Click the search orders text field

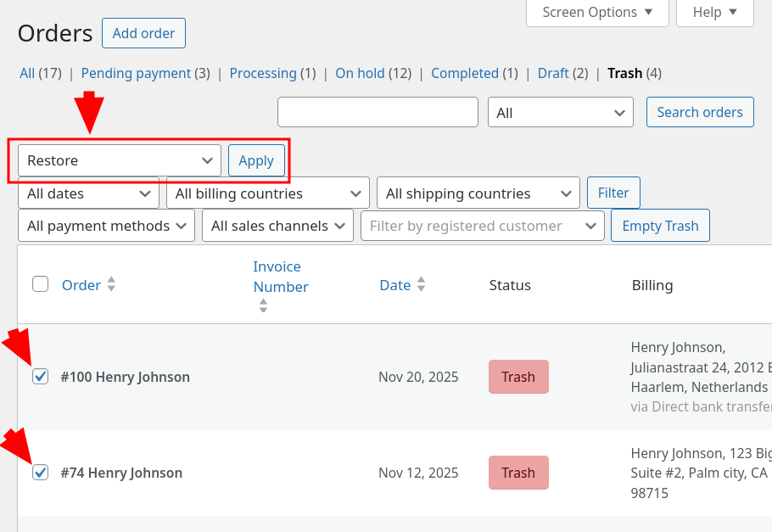pos(378,112)
